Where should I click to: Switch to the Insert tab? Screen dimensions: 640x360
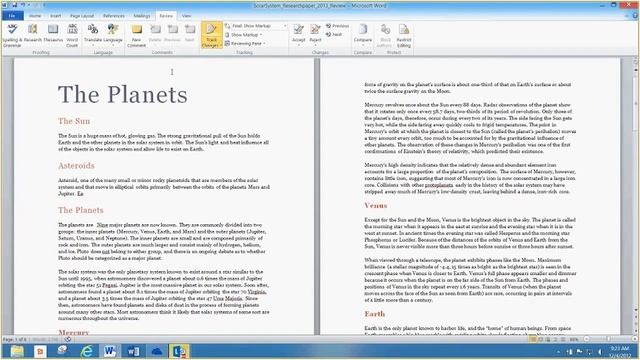tap(56, 16)
